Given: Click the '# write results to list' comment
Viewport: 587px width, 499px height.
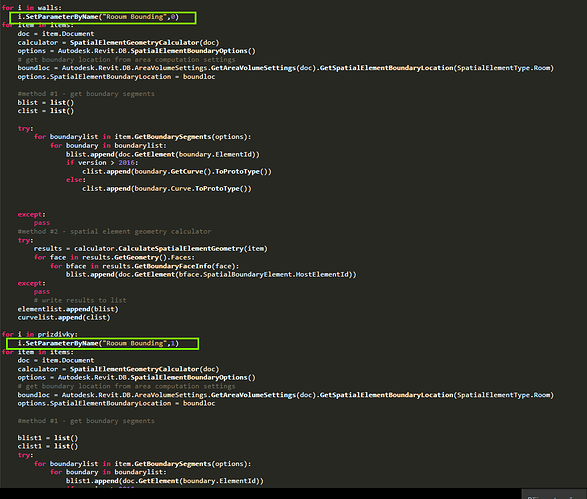Looking at the screenshot, I should pos(80,300).
